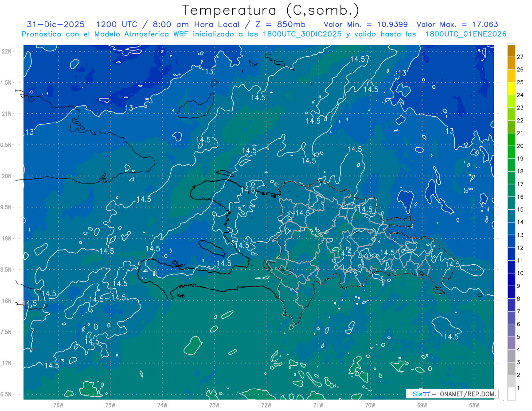532x411 pixels.
Task: Click the '76W' longitude axis label
Action: 58,405
